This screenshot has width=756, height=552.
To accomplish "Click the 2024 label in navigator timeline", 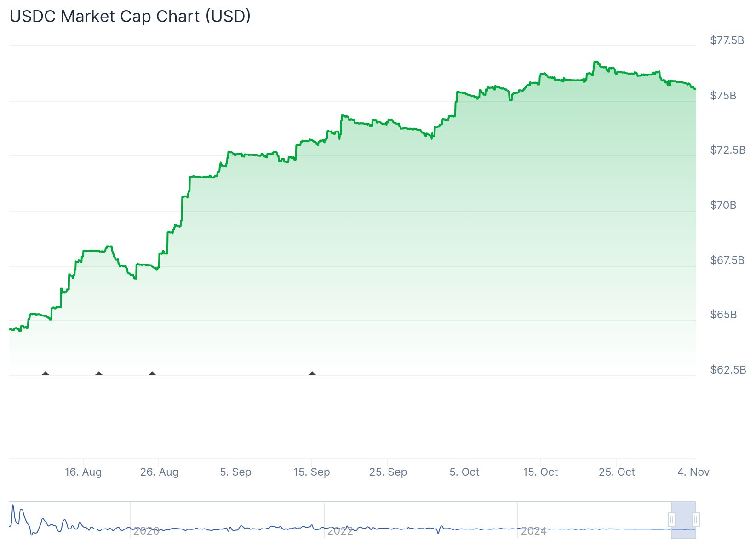I will point(534,531).
